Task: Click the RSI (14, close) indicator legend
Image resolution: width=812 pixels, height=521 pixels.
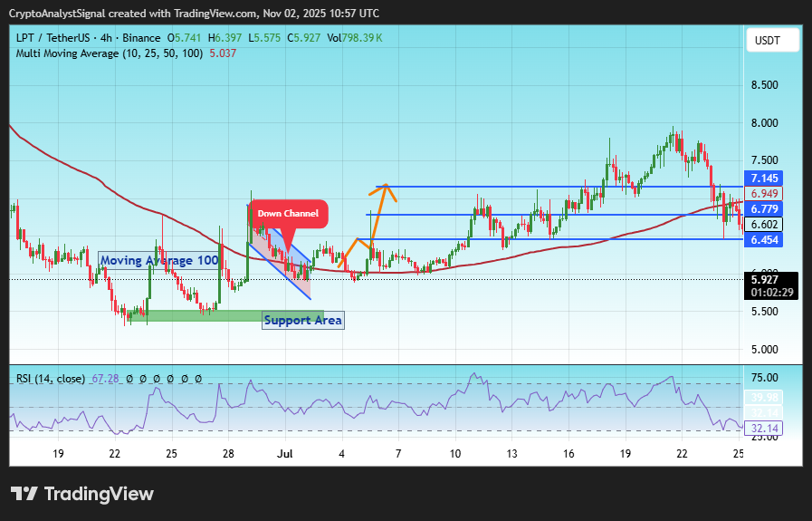Action: click(x=50, y=379)
